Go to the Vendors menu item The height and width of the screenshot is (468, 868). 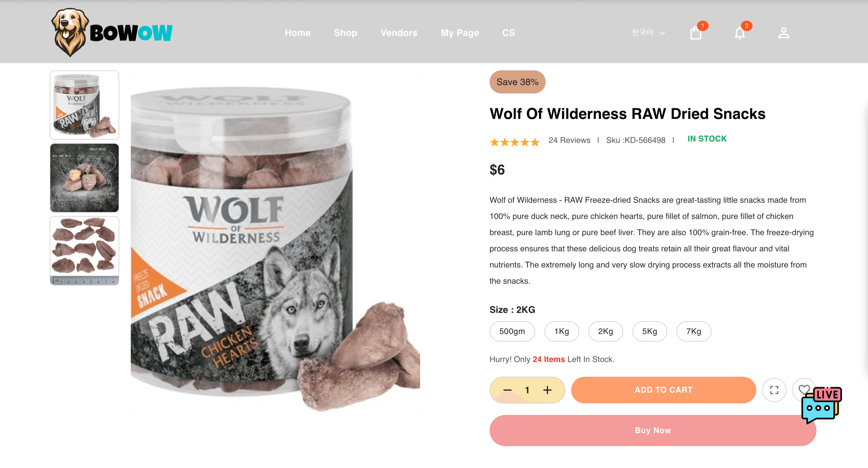click(399, 33)
